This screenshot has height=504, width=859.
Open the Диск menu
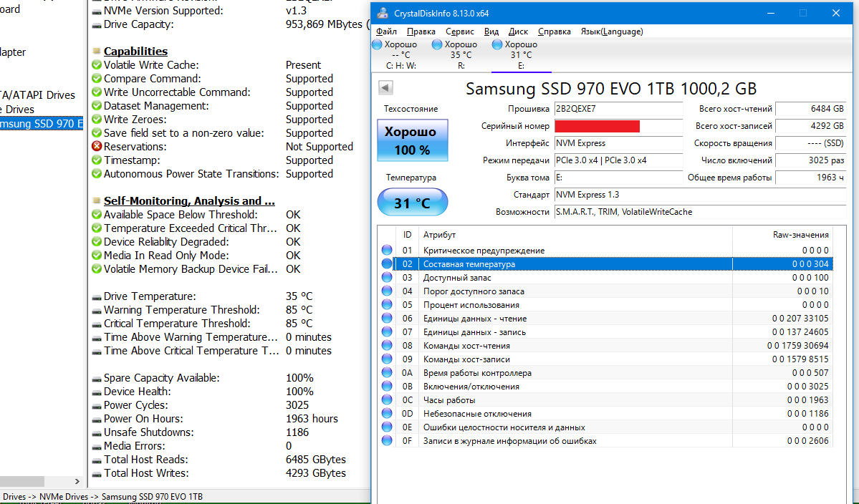518,31
